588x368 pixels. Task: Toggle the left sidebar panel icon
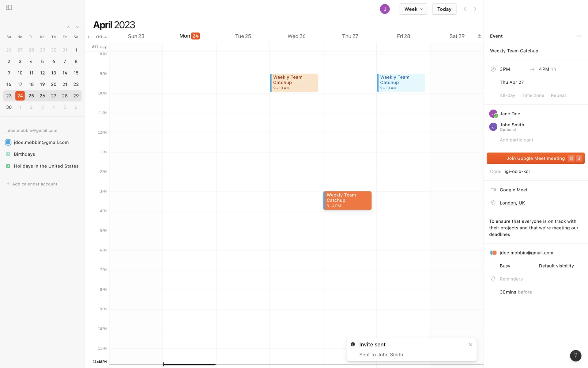[9, 7]
